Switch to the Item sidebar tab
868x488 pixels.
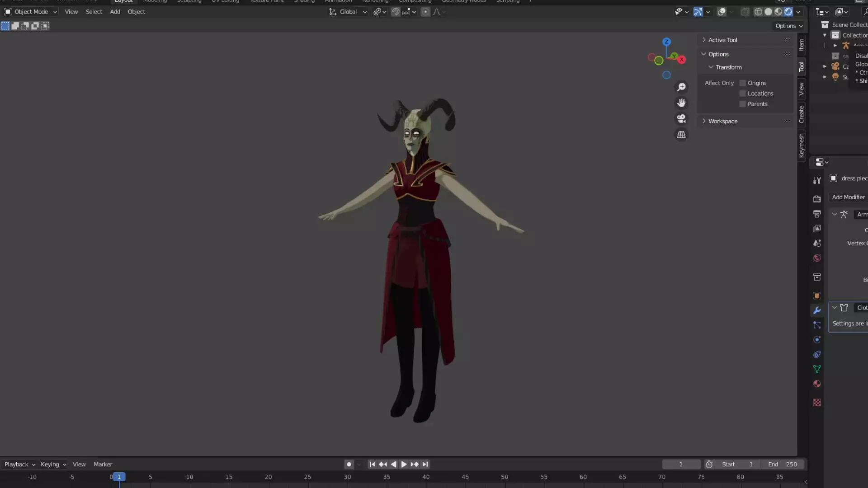(x=802, y=44)
